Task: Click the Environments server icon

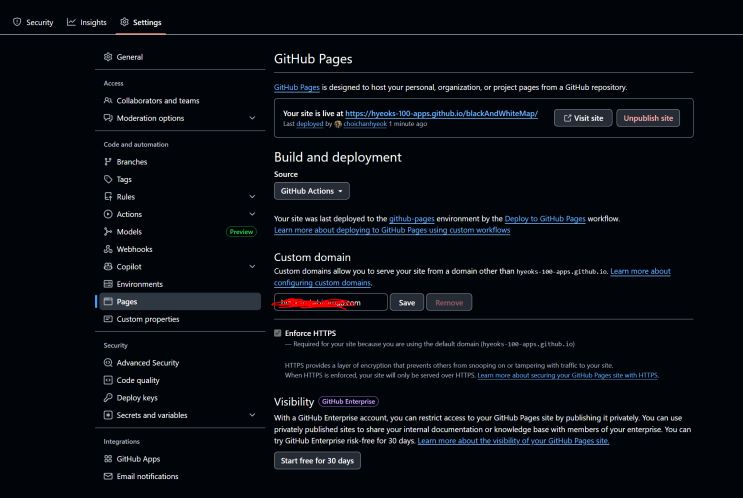Action: pos(108,284)
